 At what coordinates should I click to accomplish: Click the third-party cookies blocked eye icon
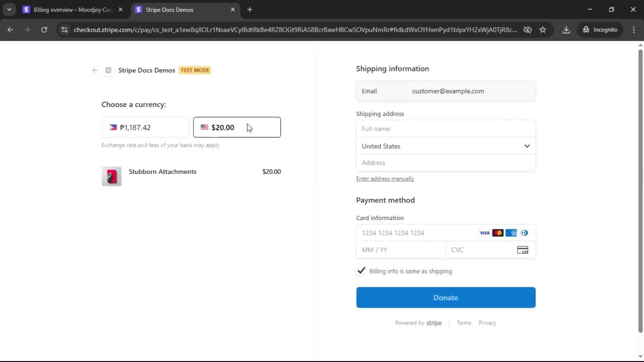[528, 30]
